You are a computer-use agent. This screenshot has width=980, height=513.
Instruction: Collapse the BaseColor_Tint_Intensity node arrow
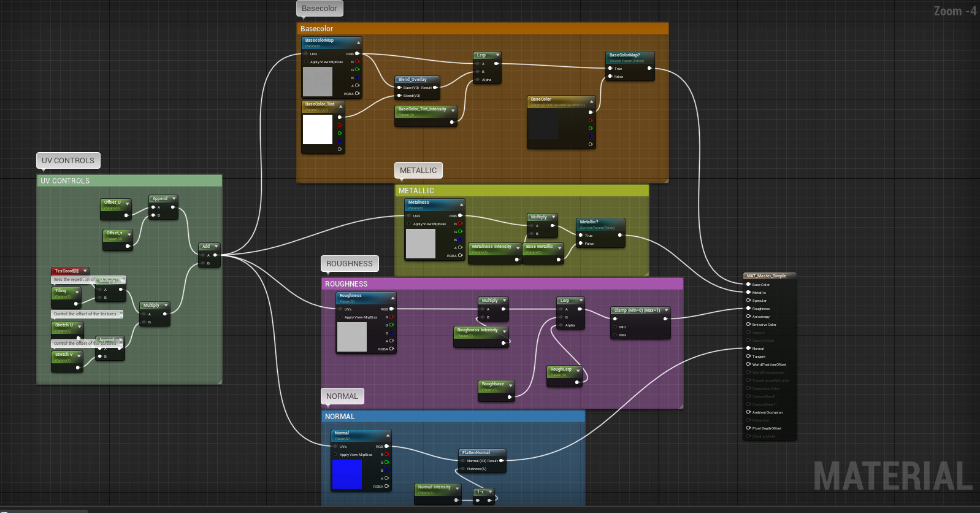(x=453, y=112)
